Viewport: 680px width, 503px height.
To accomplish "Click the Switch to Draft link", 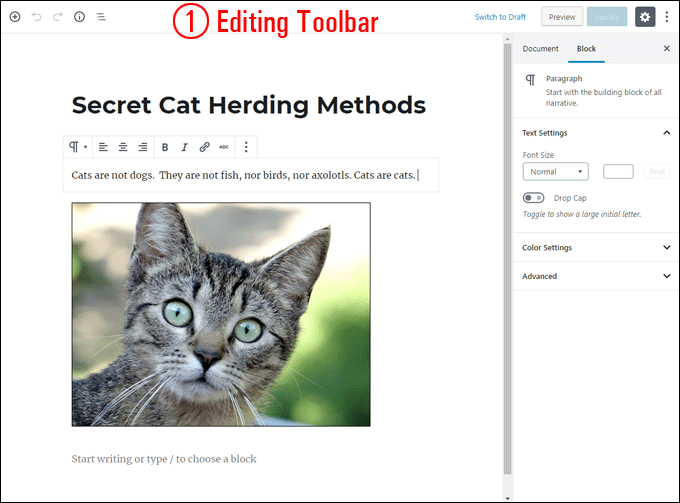I will 500,17.
